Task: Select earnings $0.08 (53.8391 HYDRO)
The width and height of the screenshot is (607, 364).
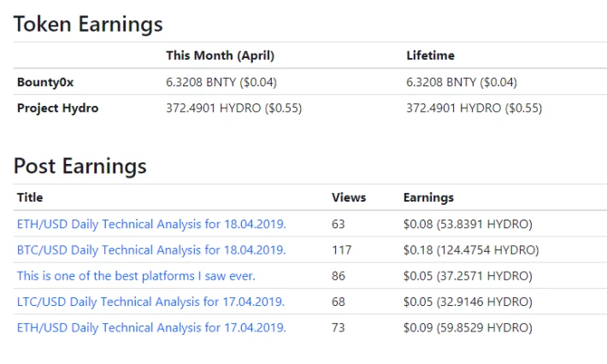Action: (x=468, y=225)
